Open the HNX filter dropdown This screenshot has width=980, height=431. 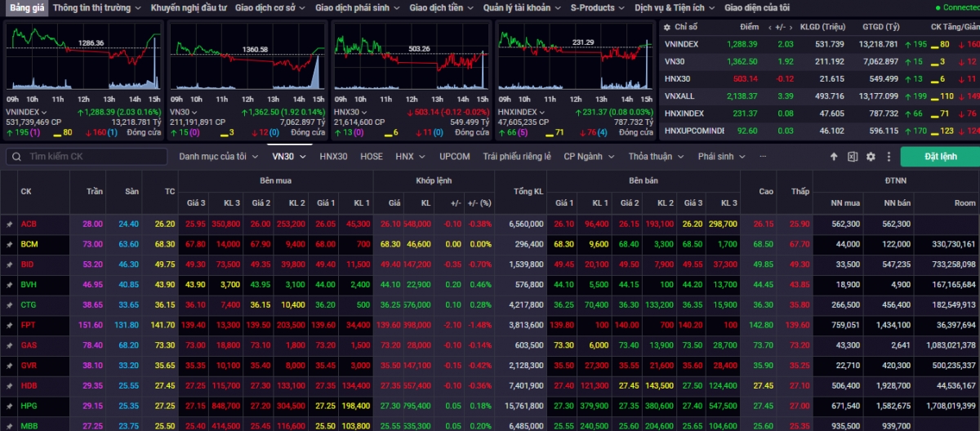pos(409,156)
